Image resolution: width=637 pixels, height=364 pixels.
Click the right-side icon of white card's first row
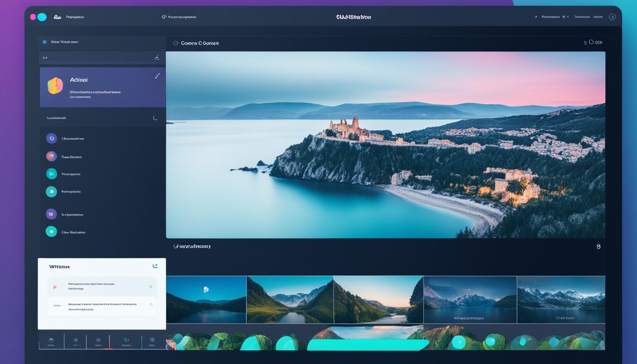(151, 286)
